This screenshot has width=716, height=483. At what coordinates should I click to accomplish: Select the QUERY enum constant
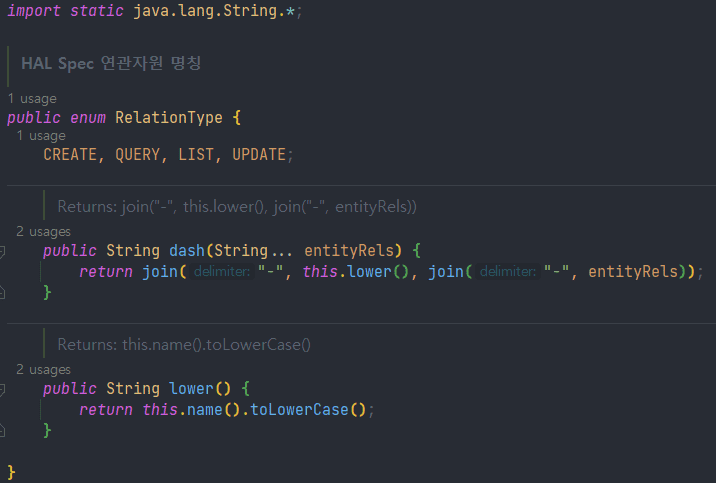coord(137,155)
